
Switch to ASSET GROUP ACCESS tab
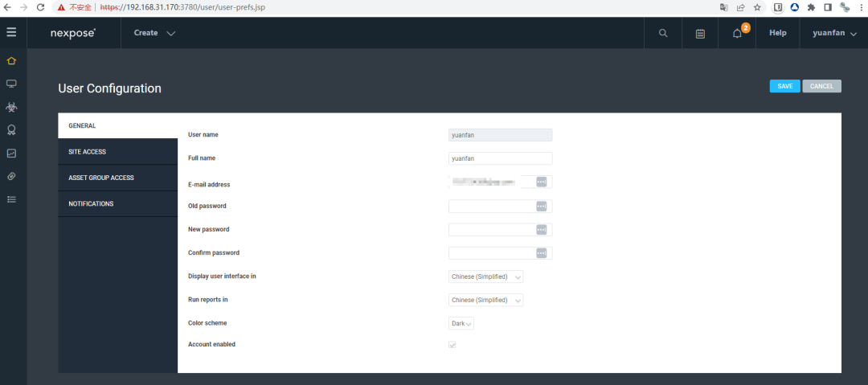[118, 178]
